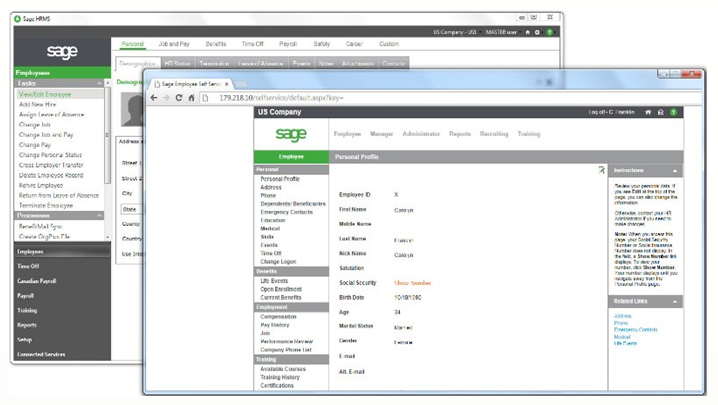Select View/Edit Employee task
This screenshot has width=718, height=405.
(x=45, y=94)
